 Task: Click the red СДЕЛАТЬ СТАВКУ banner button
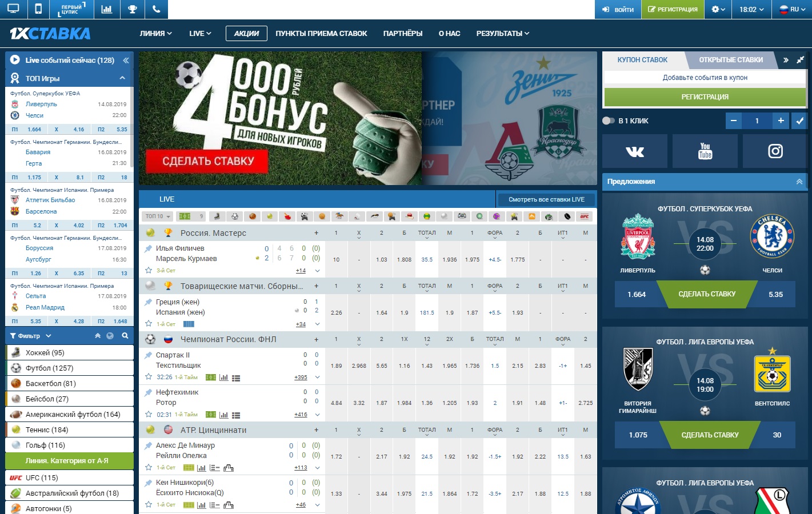pyautogui.click(x=207, y=161)
